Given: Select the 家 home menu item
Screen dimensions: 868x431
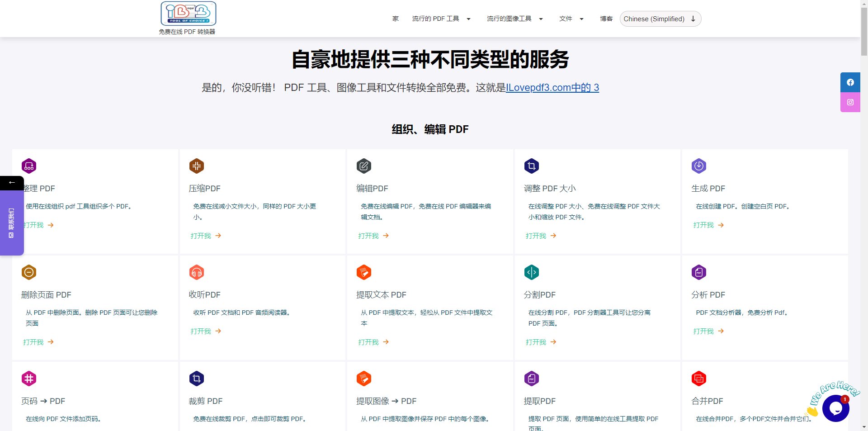Looking at the screenshot, I should [396, 19].
